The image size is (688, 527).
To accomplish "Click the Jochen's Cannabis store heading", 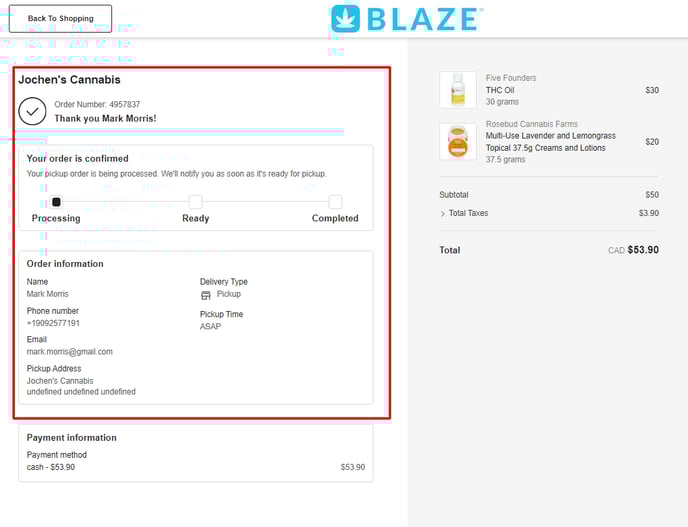I will (x=69, y=79).
